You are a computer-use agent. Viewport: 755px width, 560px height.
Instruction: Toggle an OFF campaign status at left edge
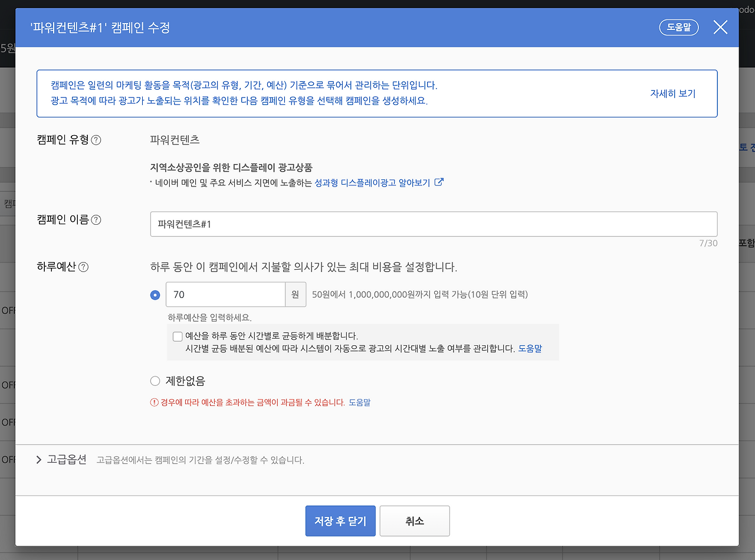[x=7, y=310]
